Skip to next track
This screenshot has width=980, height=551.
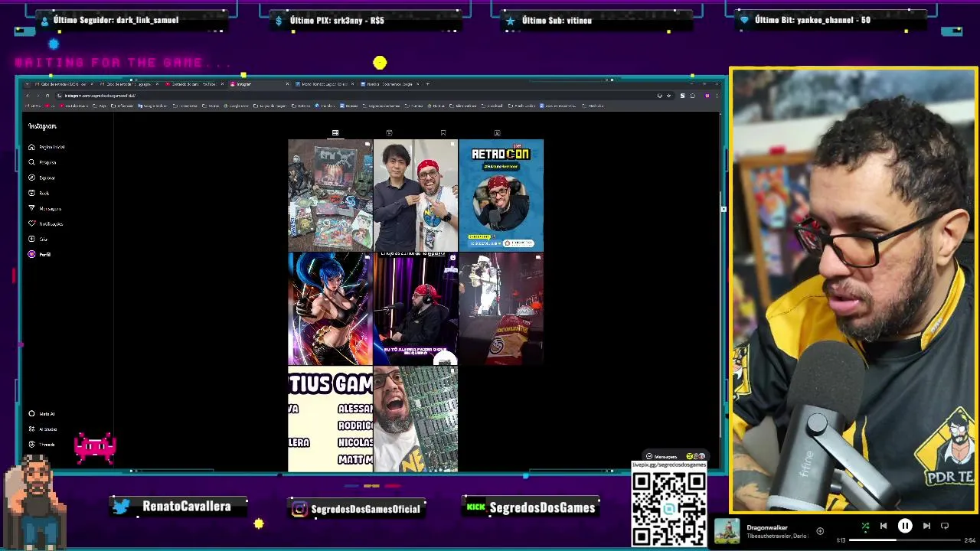(926, 526)
